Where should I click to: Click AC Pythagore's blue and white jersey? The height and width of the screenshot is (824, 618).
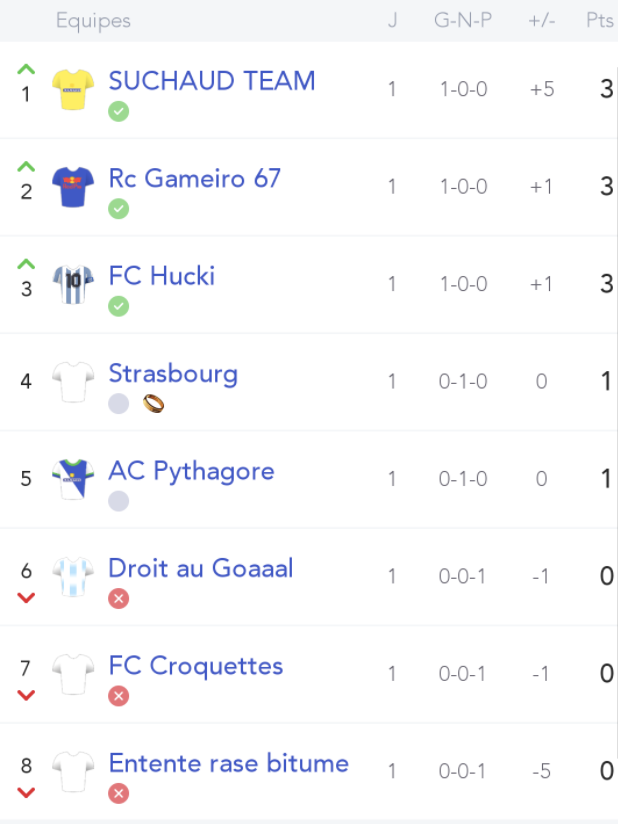pos(73,479)
